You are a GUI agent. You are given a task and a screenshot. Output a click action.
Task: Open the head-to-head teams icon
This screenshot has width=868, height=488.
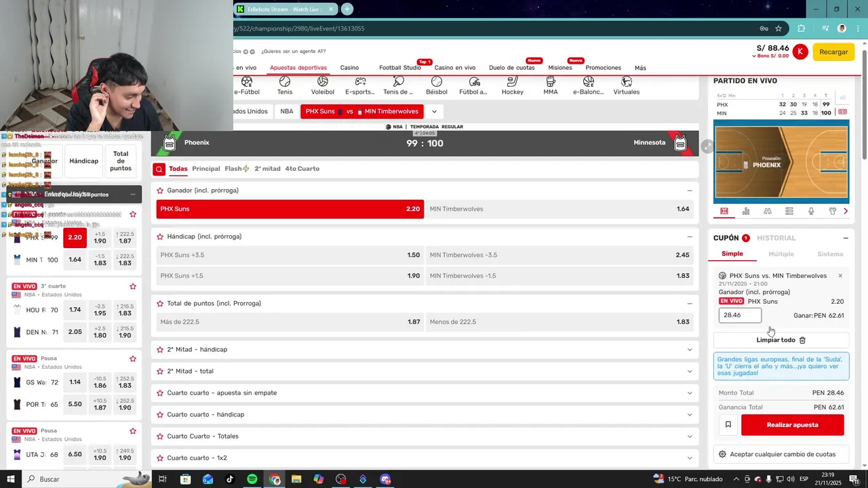[x=768, y=211]
